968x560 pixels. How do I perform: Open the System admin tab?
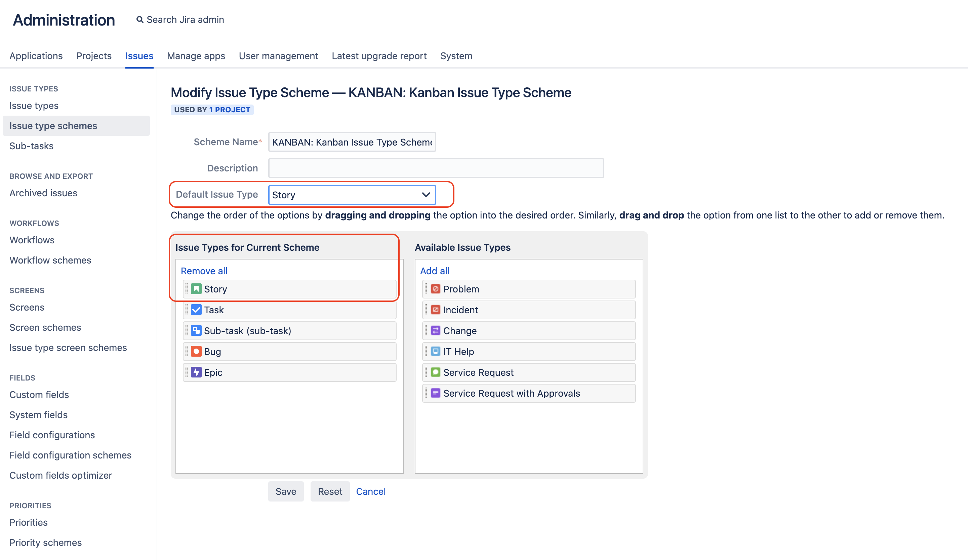456,56
